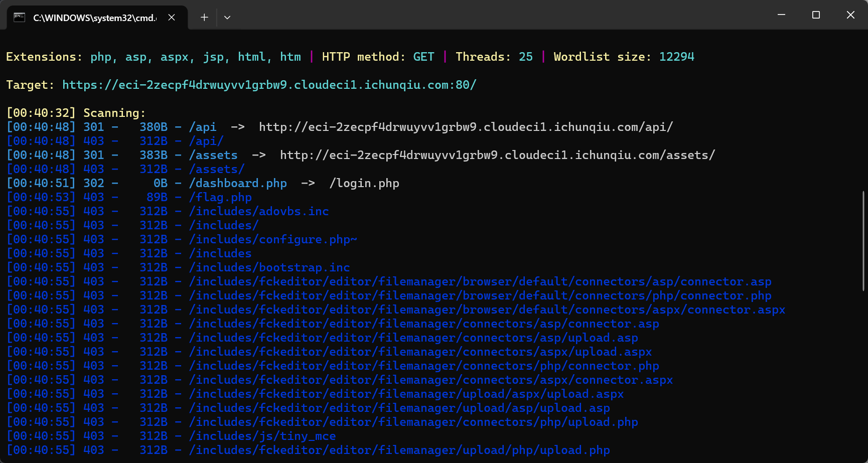Minimize the terminal window
This screenshot has width=868, height=463.
[781, 15]
